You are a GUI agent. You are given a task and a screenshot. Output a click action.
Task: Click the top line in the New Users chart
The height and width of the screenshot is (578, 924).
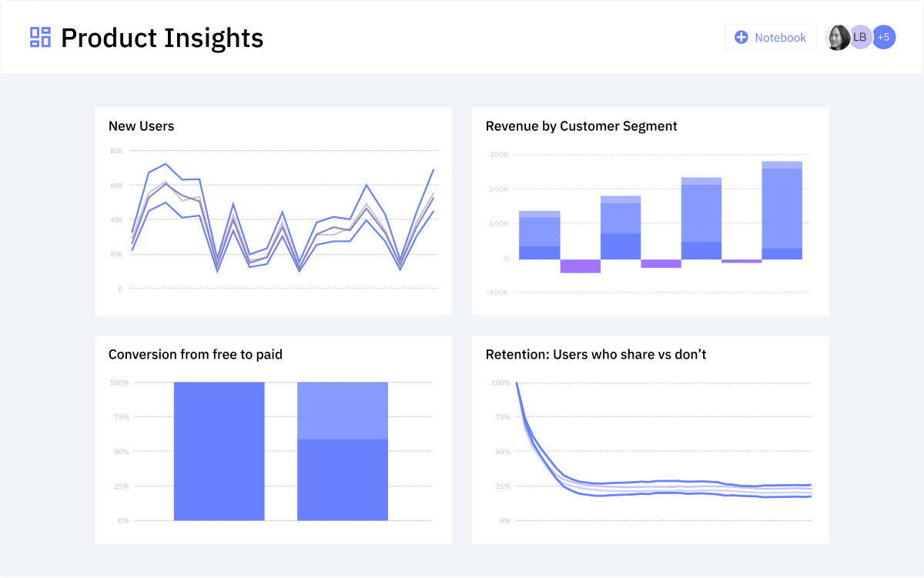(x=165, y=164)
